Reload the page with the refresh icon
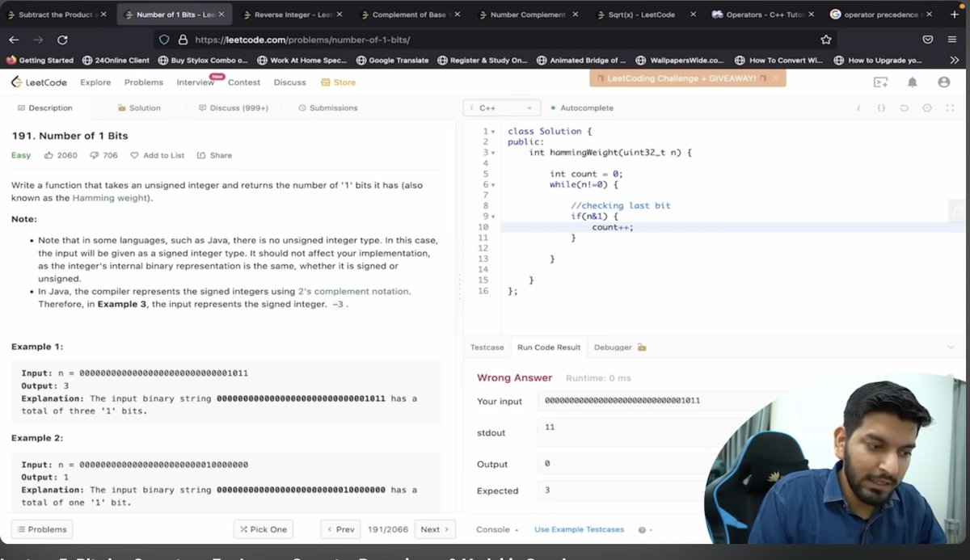Screen dimensions: 970x560 [x=62, y=40]
